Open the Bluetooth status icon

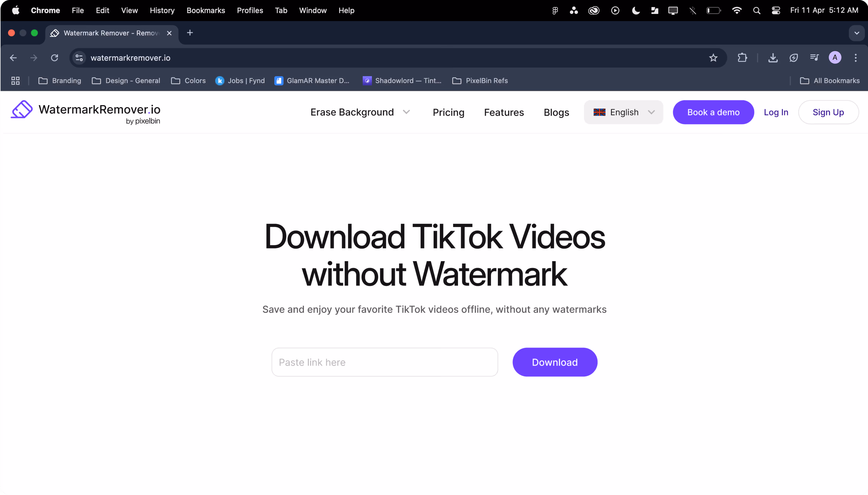pyautogui.click(x=693, y=11)
